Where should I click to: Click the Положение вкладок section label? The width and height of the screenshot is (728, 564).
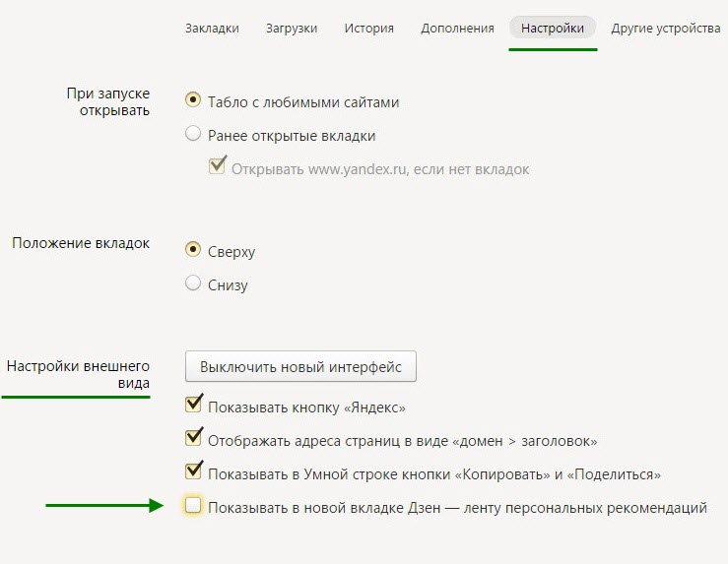tap(81, 242)
